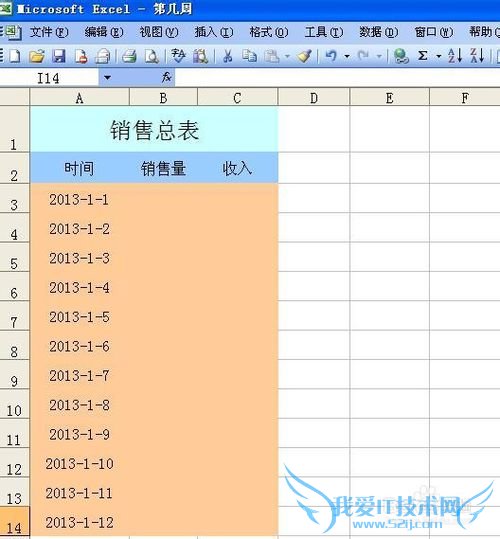
Task: Select the cell containing 2013-1-3
Action: [79, 257]
